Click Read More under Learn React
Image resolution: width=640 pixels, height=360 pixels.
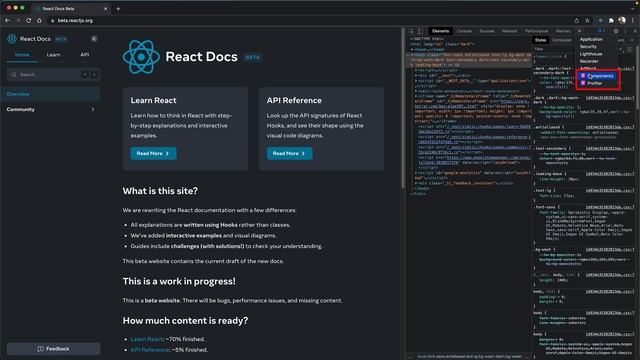[153, 153]
